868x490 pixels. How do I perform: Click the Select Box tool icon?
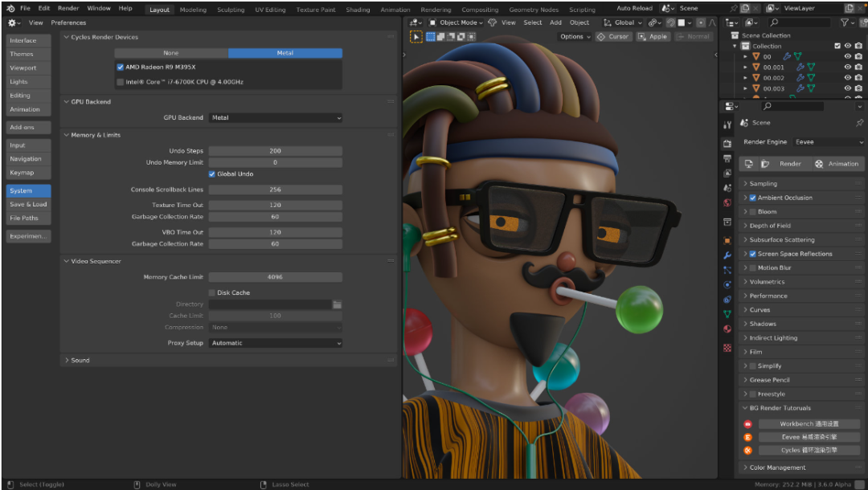pos(416,36)
